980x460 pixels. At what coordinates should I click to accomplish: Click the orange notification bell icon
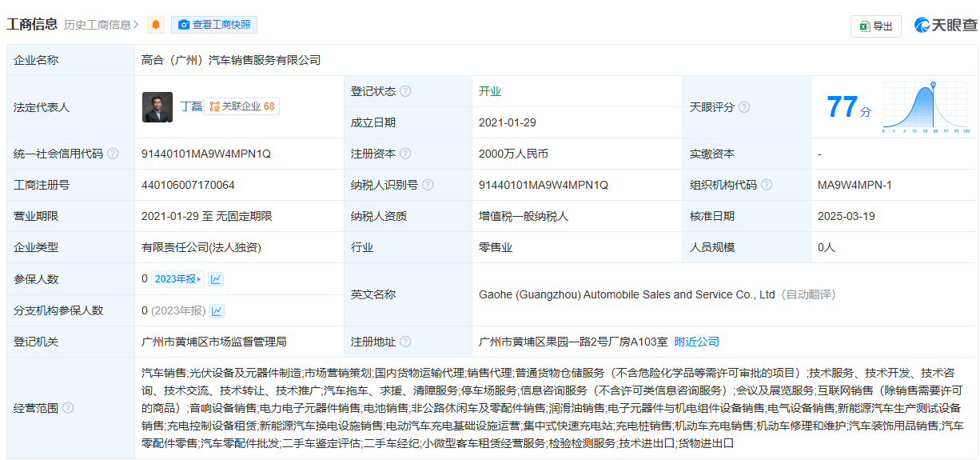[x=156, y=25]
